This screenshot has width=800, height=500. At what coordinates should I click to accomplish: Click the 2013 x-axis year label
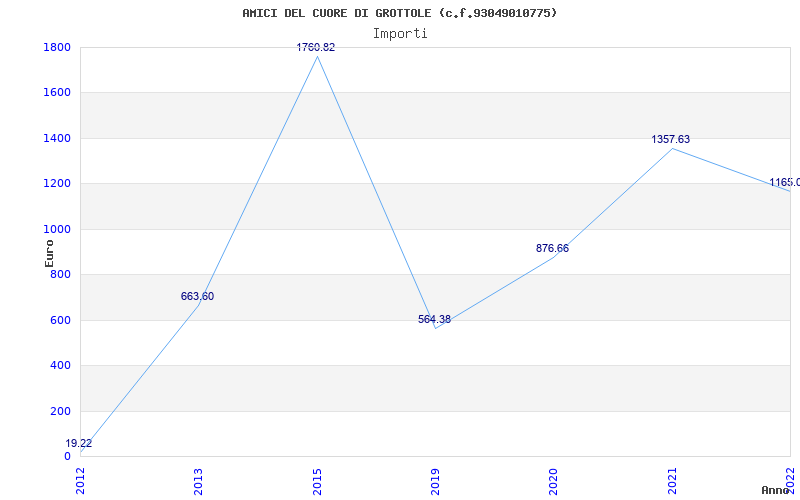(x=199, y=481)
